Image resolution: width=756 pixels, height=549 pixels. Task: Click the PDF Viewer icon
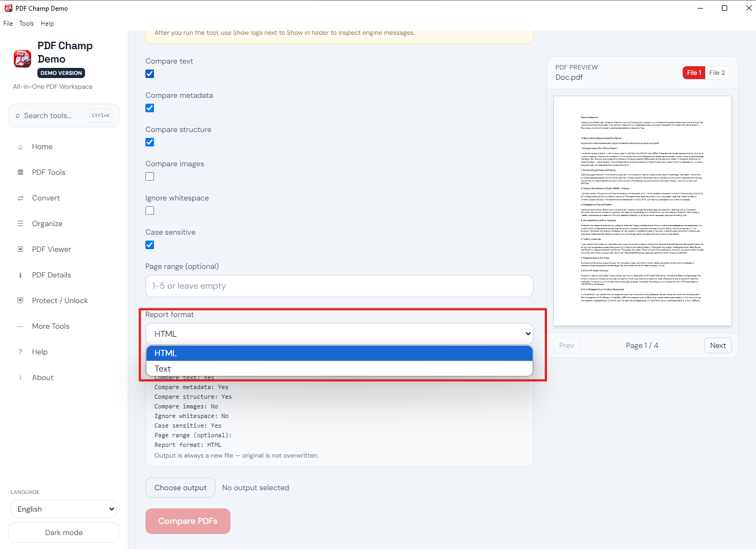click(x=20, y=250)
